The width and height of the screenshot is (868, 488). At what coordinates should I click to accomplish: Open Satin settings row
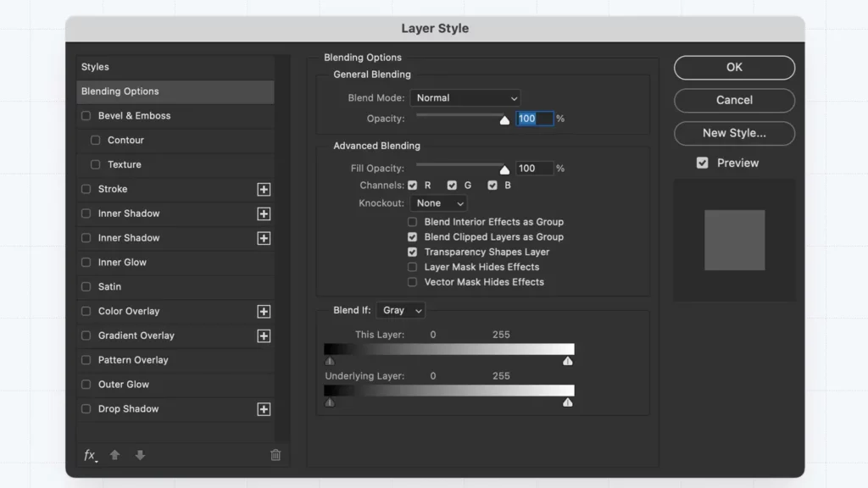coord(175,286)
